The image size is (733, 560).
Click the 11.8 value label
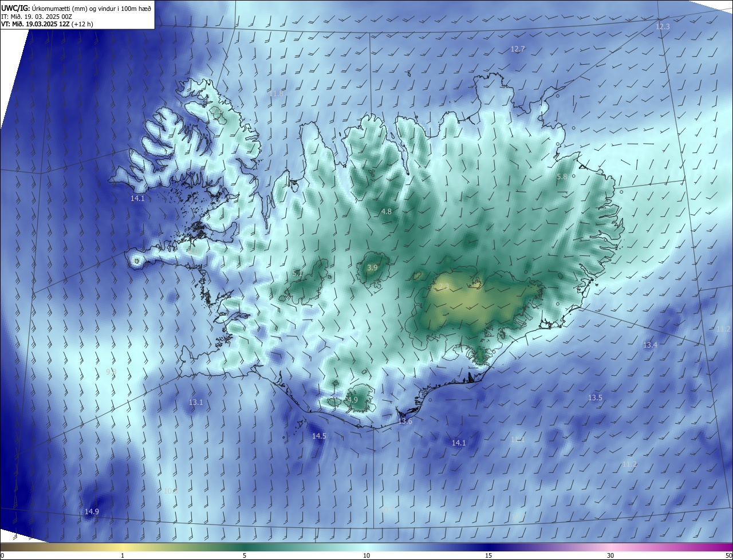click(x=276, y=93)
